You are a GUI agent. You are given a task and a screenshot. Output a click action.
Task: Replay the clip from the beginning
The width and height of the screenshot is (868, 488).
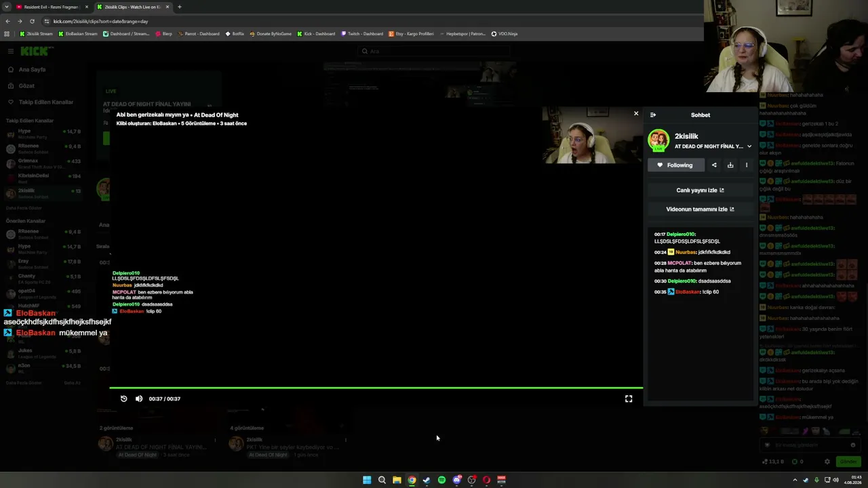123,399
